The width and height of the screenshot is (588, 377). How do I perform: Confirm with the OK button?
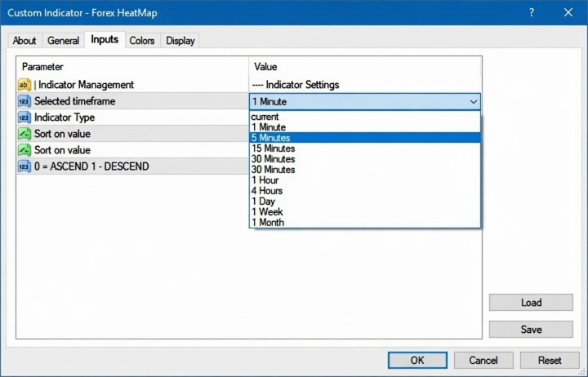point(417,360)
